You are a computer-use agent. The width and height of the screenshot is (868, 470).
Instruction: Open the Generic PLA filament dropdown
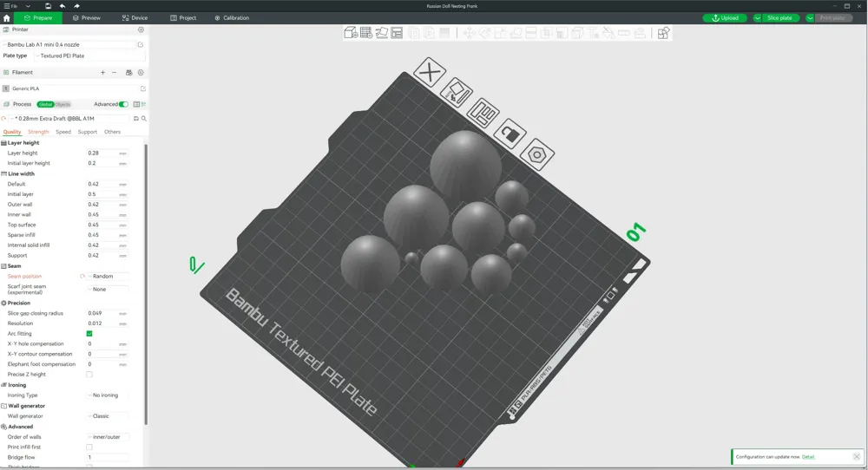click(74, 88)
